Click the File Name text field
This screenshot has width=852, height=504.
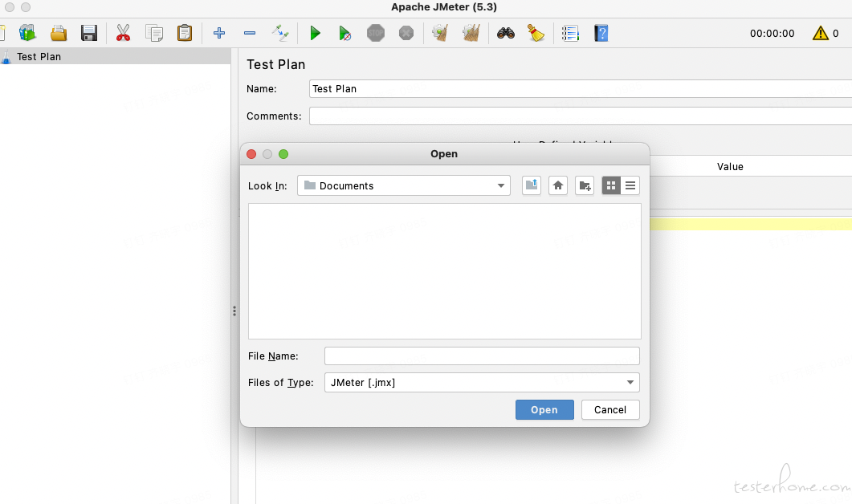(x=482, y=356)
